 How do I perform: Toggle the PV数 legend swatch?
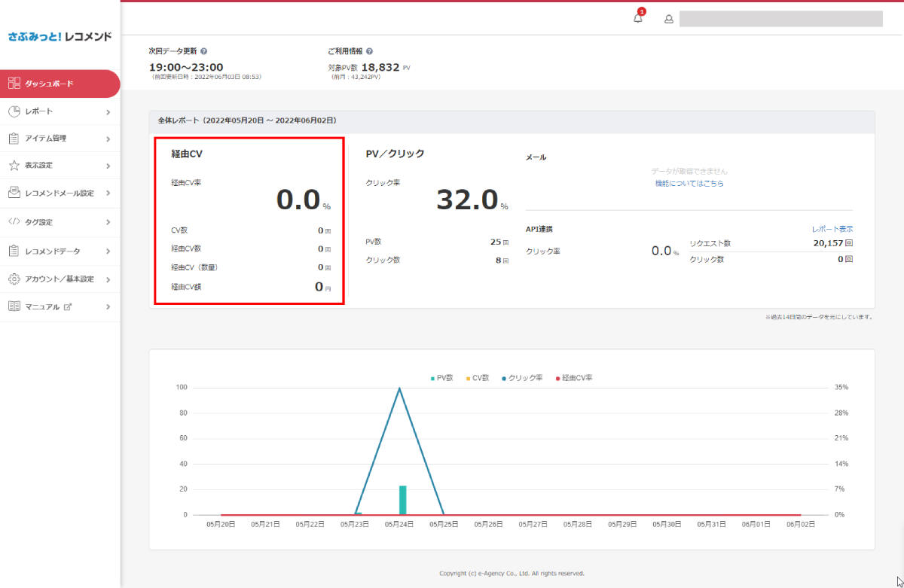[432, 378]
